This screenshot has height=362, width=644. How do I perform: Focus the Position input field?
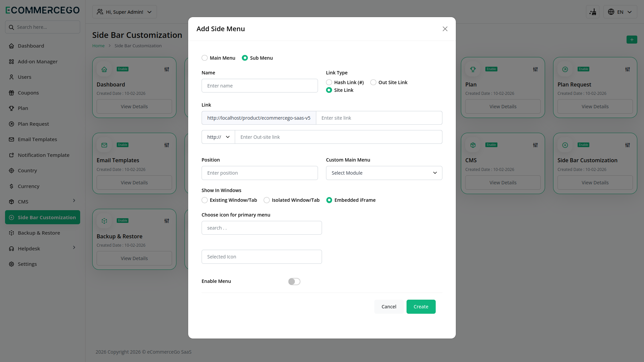point(260,173)
